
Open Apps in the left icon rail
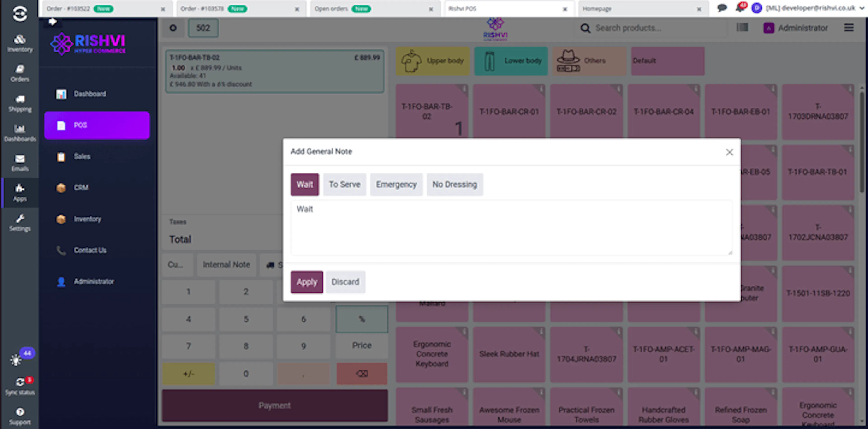(x=20, y=193)
